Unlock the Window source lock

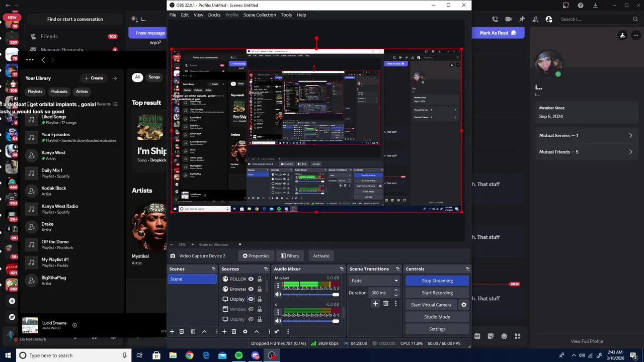(259, 309)
